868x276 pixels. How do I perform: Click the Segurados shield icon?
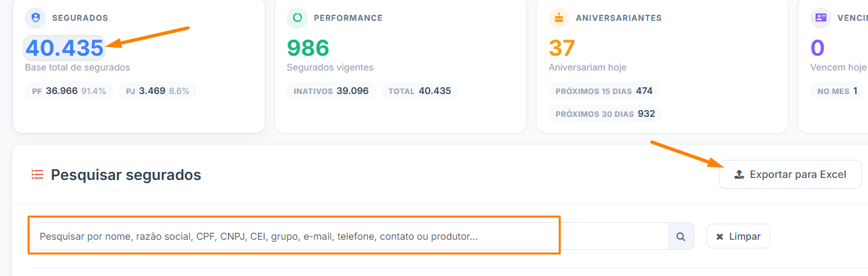(x=36, y=18)
